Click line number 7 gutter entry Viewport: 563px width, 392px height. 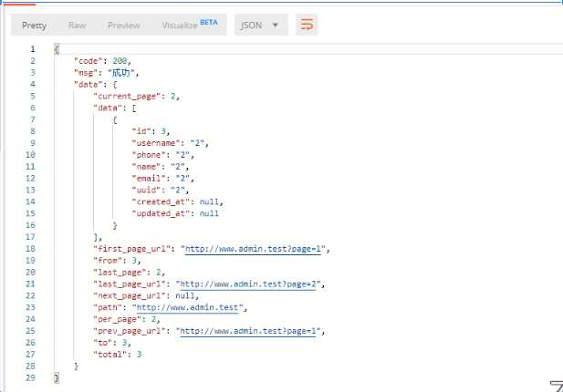33,119
